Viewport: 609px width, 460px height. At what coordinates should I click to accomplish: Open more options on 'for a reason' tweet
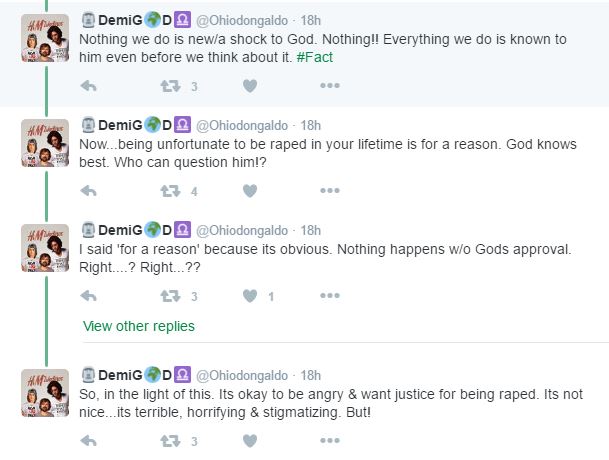tap(329, 296)
